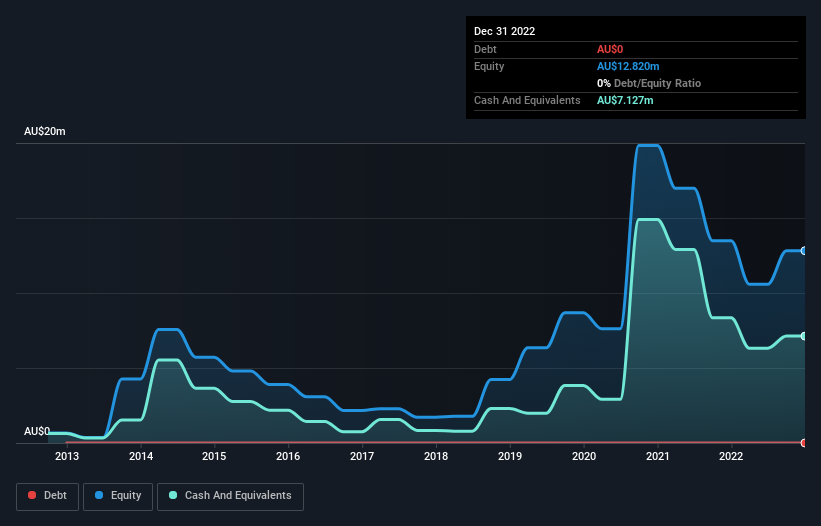
Task: Click the AU$20m y-axis label
Action: point(45,131)
